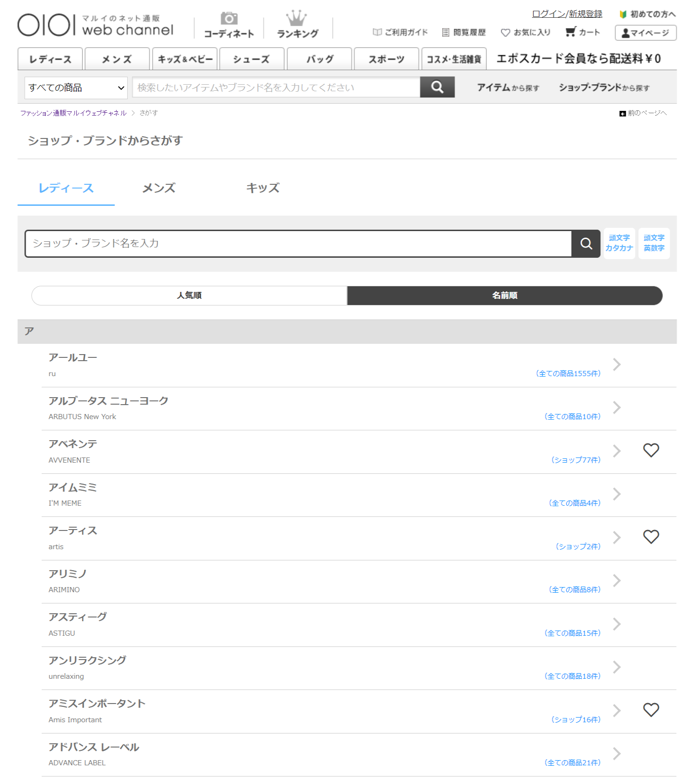Expand the ARIMINO brand row arrow

click(617, 581)
